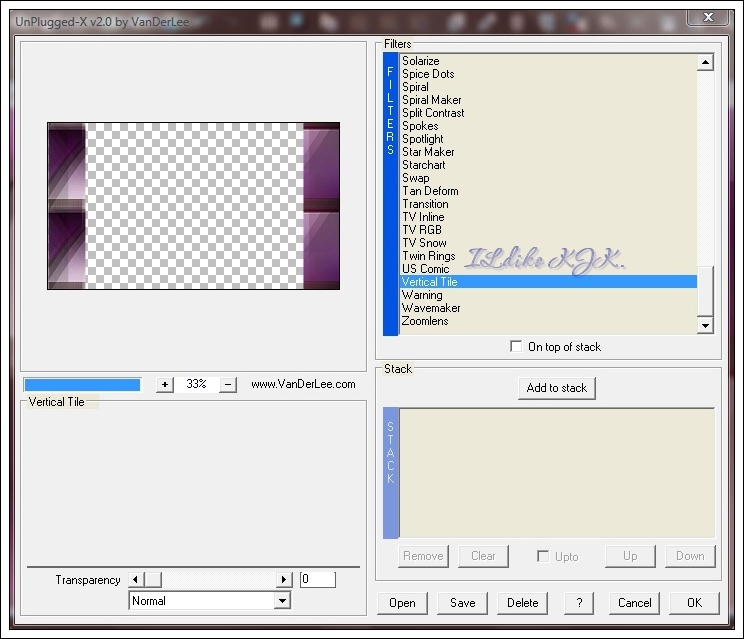Choose the Zoomlens filter
Viewport: 744px width, 639px height.
(425, 321)
